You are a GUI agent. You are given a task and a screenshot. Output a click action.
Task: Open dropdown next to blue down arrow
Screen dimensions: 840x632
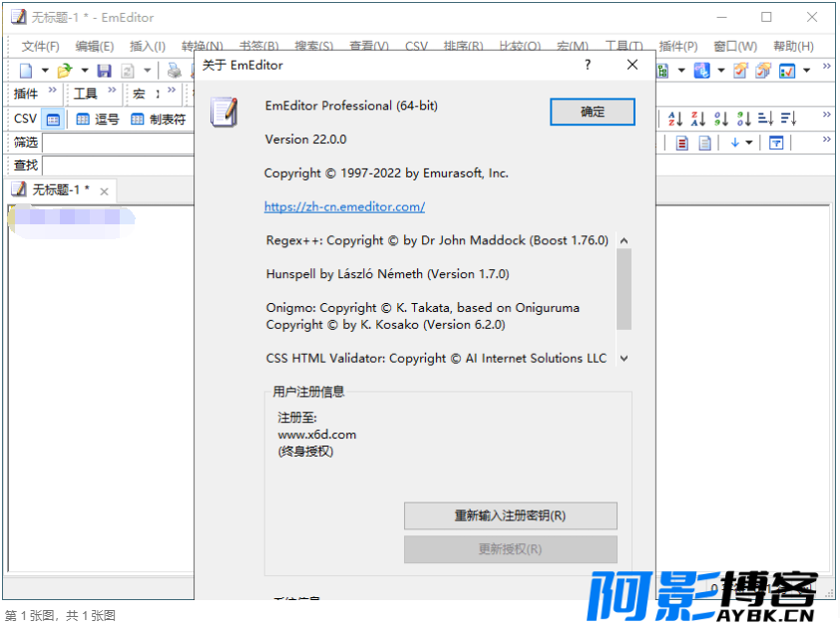click(749, 143)
